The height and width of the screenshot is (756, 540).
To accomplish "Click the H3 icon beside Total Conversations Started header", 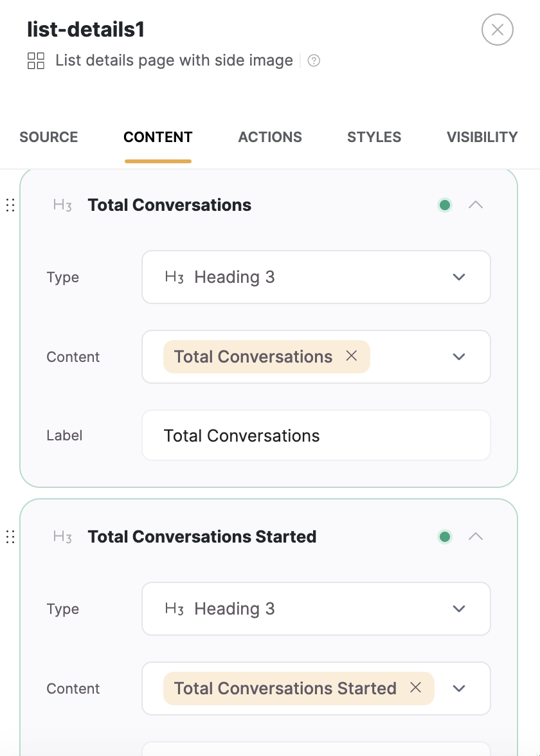I will coord(62,536).
